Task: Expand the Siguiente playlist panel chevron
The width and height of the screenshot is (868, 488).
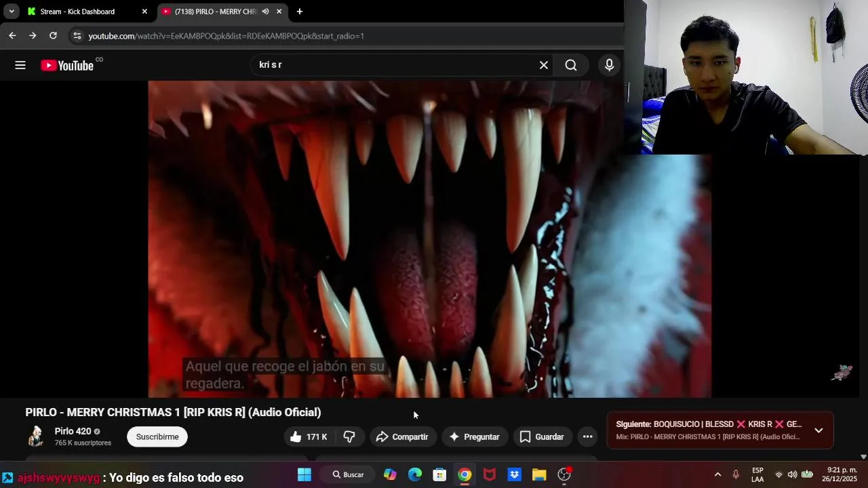Action: tap(818, 430)
